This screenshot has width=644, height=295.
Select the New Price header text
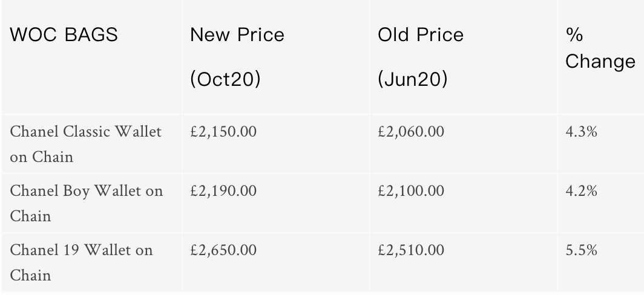(x=237, y=35)
